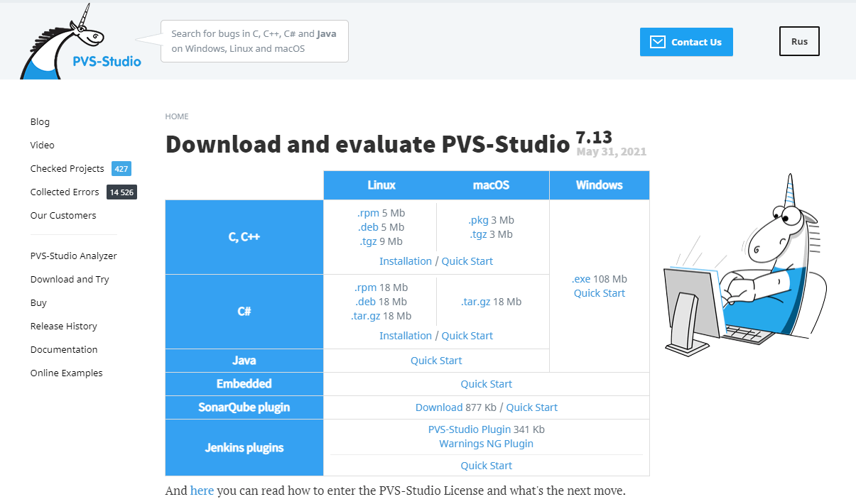Viewport: 856px width, 504px height.
Task: Open the Blog sidebar link
Action: coord(40,121)
